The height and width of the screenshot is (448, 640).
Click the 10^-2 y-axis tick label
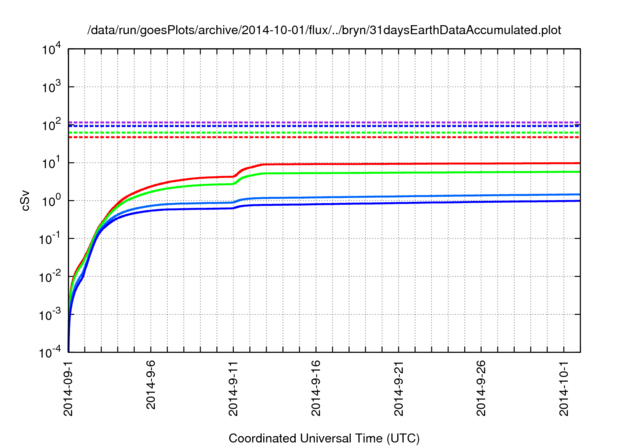(50, 277)
